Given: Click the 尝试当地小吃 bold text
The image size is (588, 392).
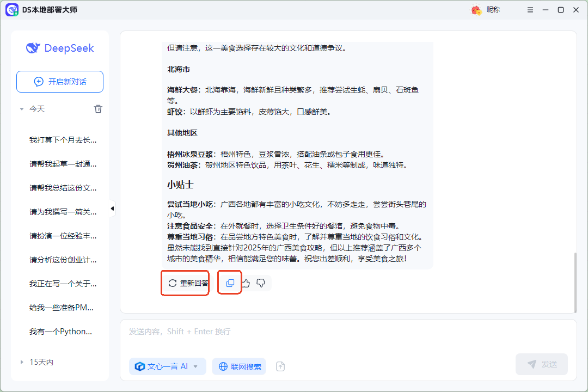Looking at the screenshot, I should pyautogui.click(x=190, y=205).
